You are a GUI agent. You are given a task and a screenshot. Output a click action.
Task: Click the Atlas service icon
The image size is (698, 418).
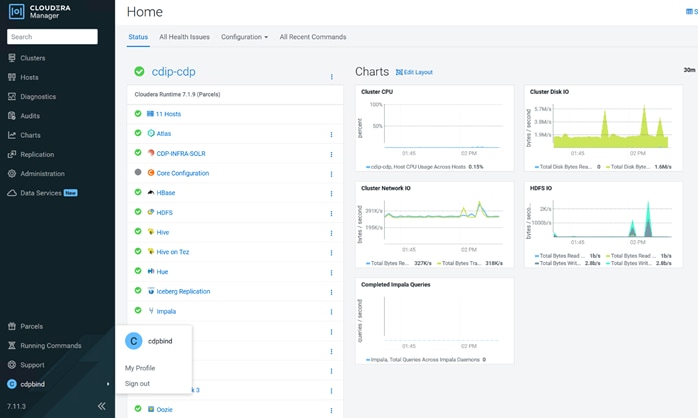pos(151,133)
